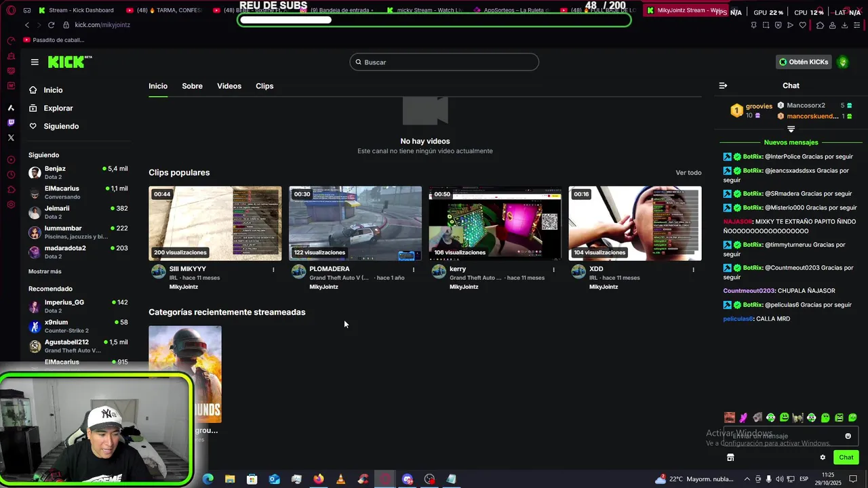The image size is (868, 488).
Task: Open madaradota2 channel in sidebar
Action: tap(78, 252)
